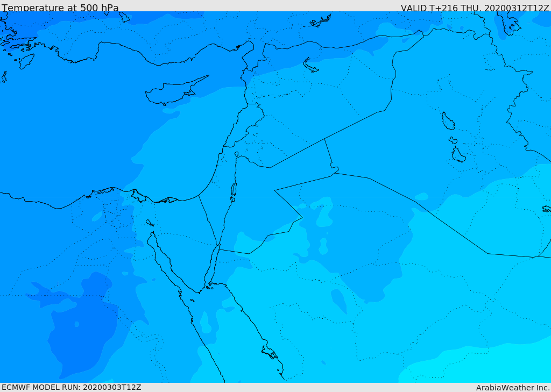
Task: Click the Dead Sea outline on the map
Action: [x=234, y=191]
